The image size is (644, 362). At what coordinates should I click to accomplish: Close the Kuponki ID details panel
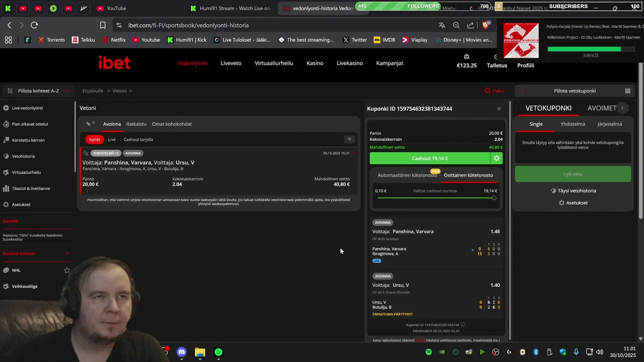tap(499, 109)
